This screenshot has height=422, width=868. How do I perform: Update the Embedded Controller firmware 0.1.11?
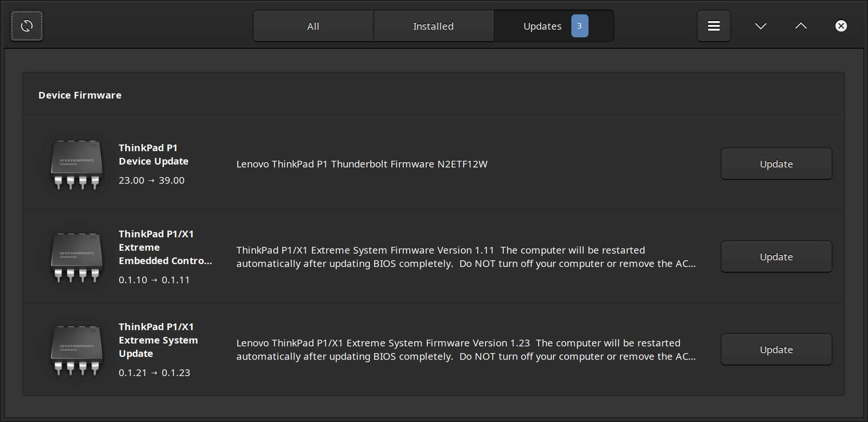(776, 256)
